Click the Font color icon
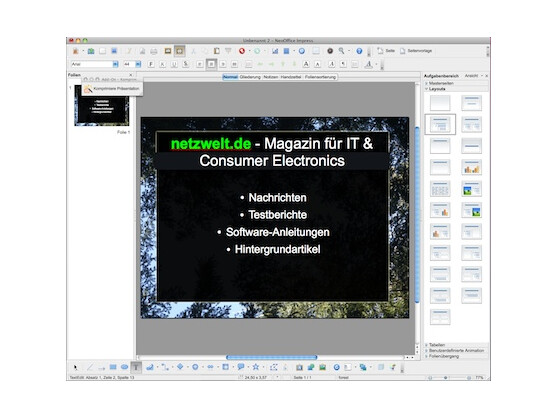The height and width of the screenshot is (418, 557). tap(368, 64)
